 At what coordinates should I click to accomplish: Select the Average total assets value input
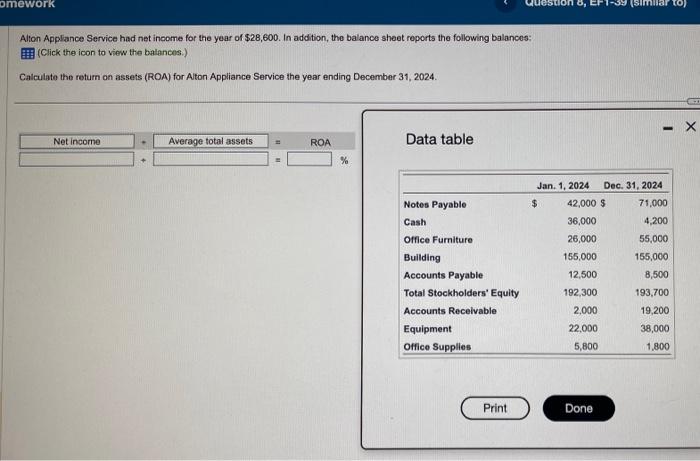(211, 159)
